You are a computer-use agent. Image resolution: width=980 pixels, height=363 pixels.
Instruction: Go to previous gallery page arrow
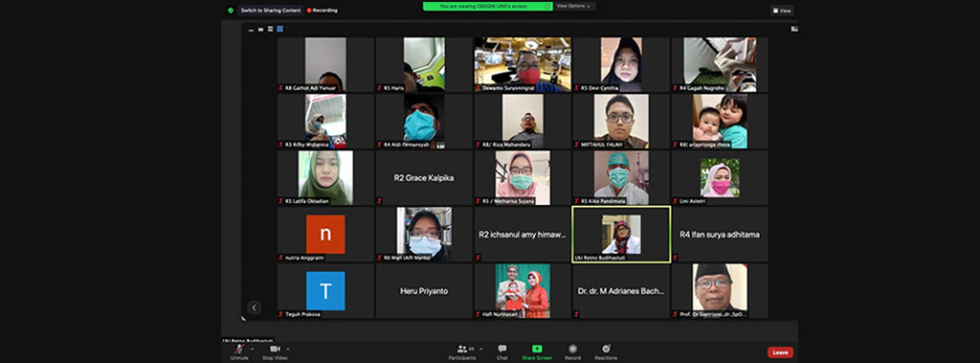pos(253,307)
